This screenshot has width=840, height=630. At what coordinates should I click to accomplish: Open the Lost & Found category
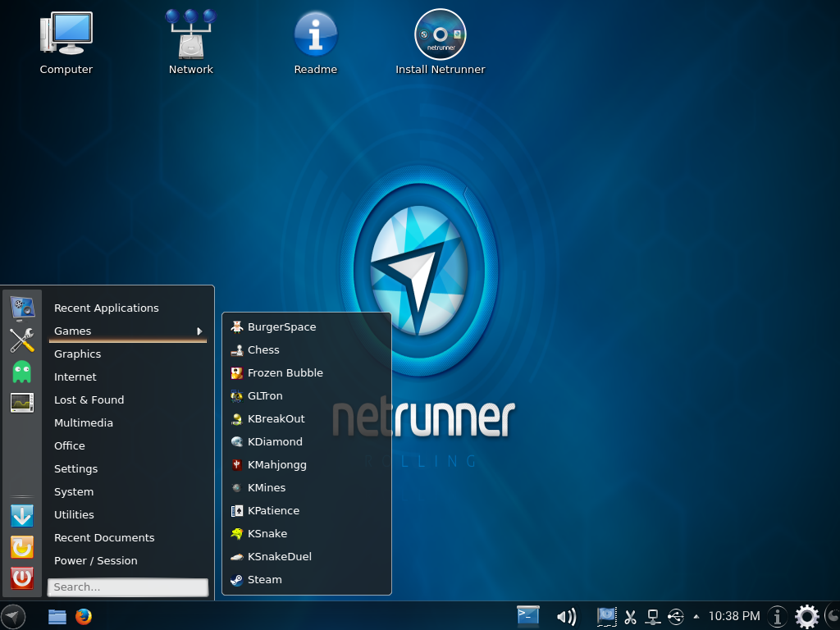pos(127,400)
